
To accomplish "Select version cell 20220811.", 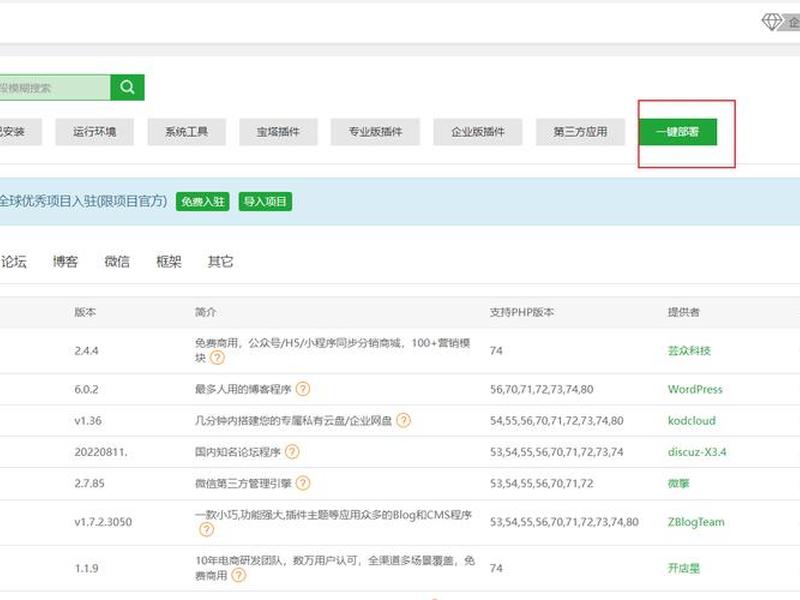I will pyautogui.click(x=101, y=452).
